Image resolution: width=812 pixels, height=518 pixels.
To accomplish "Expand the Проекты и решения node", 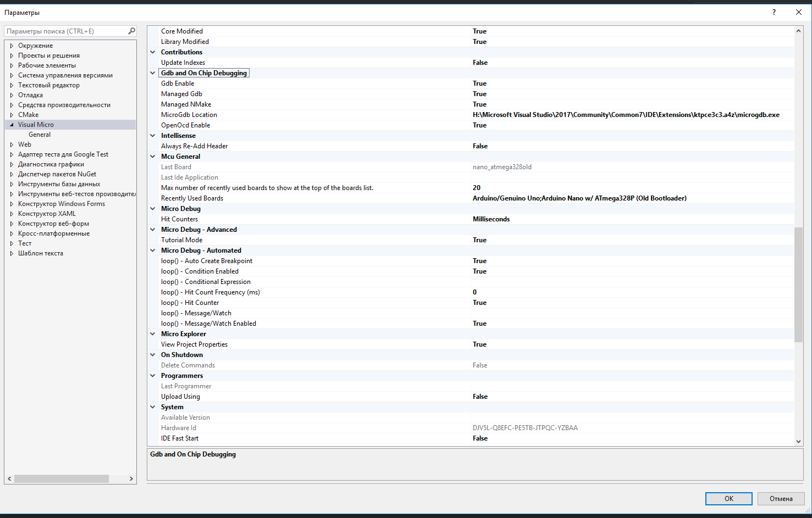I will coord(12,55).
